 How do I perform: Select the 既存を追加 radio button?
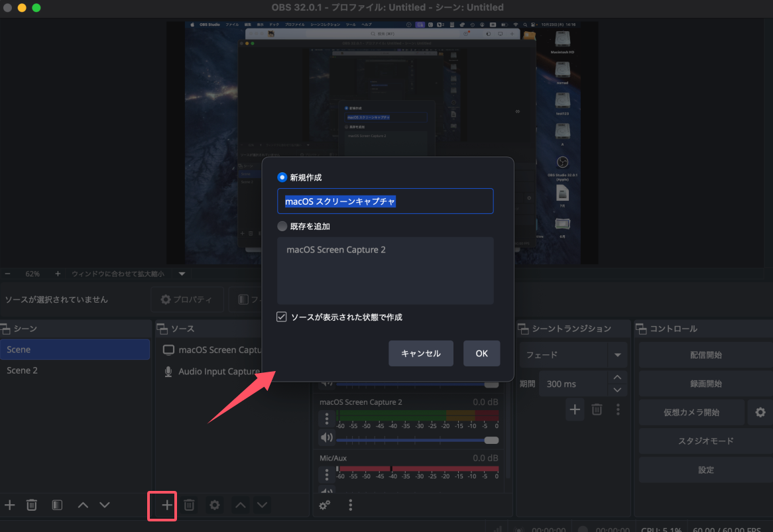[281, 226]
